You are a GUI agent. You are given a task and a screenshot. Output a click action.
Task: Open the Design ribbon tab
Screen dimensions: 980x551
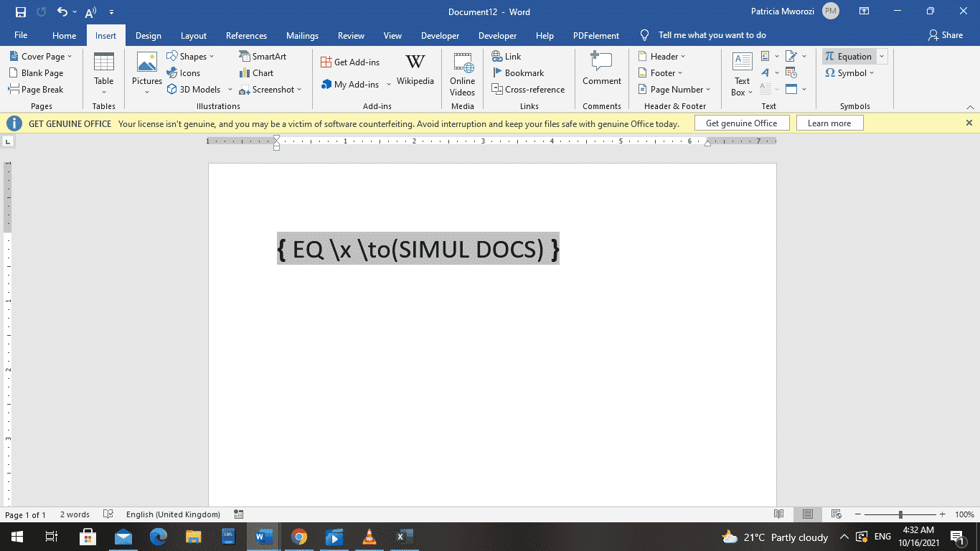[x=148, y=35]
